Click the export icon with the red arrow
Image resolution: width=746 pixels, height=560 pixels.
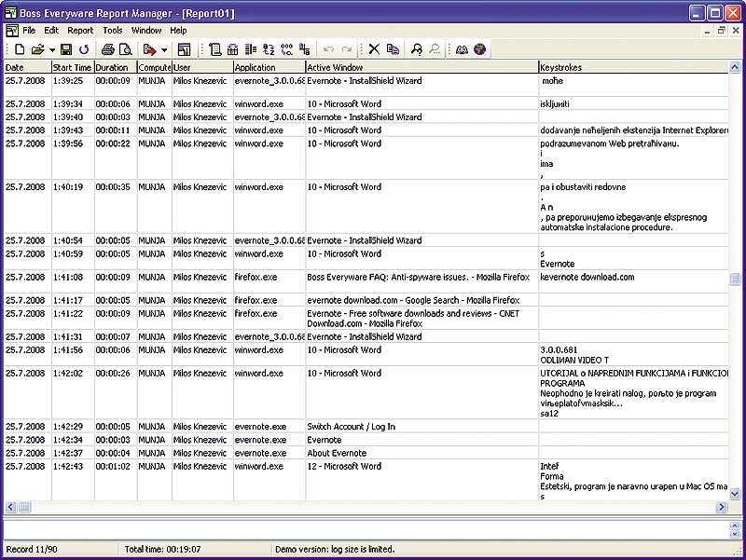point(149,49)
